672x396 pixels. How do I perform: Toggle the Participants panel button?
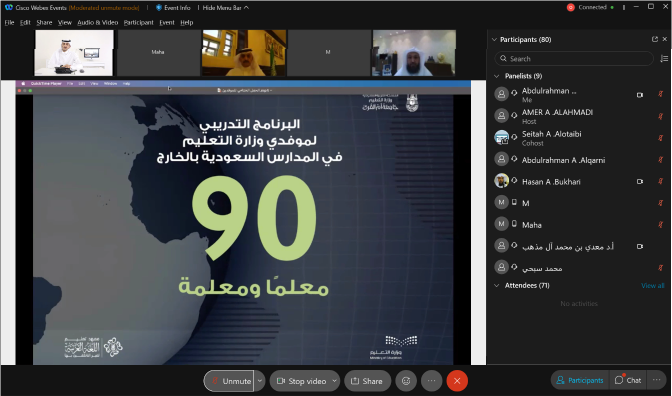pyautogui.click(x=580, y=380)
